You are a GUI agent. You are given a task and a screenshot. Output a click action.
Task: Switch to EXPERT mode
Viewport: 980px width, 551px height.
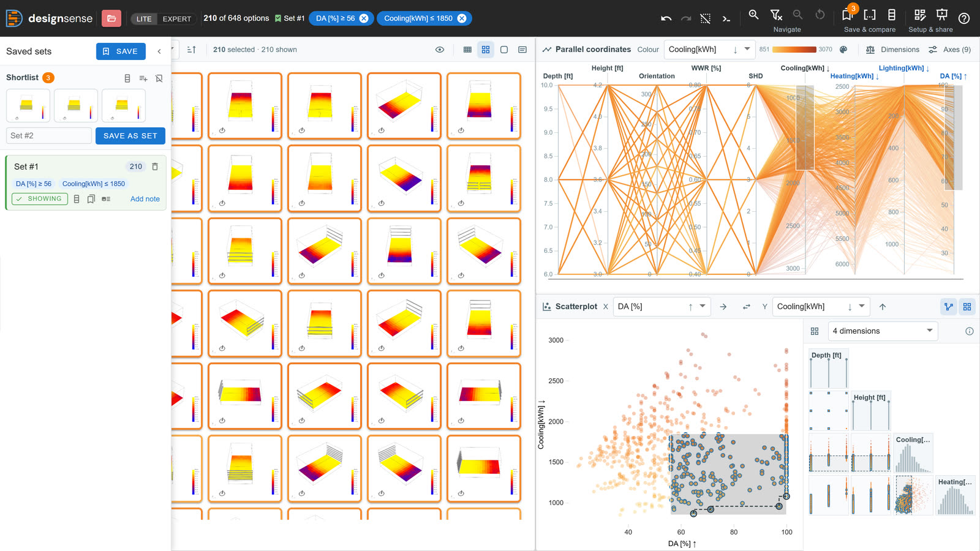[177, 19]
